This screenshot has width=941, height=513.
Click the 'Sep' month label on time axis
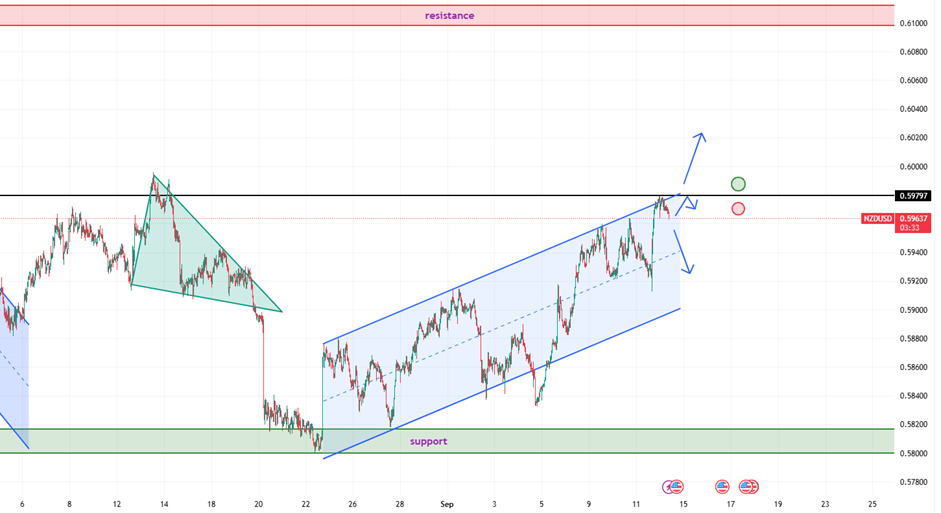[447, 505]
